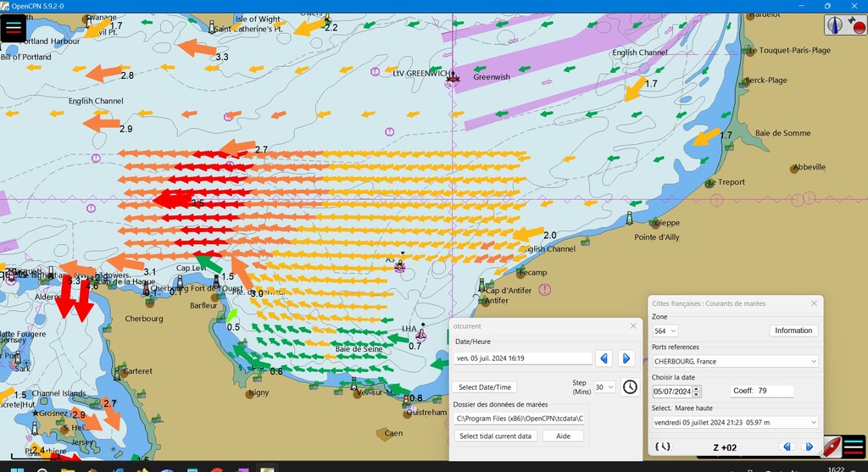Click the clock Now icon in otcurrent
This screenshot has height=472, width=868.
point(630,386)
